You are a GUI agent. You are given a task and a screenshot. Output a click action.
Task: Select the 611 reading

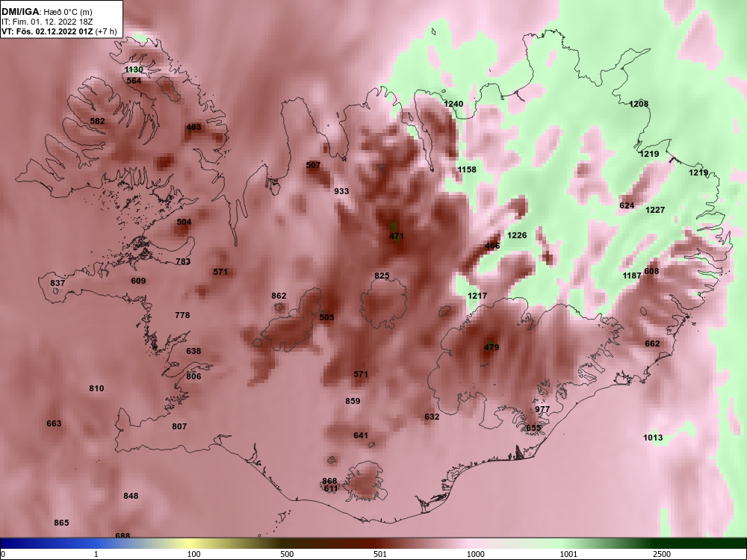[331, 488]
